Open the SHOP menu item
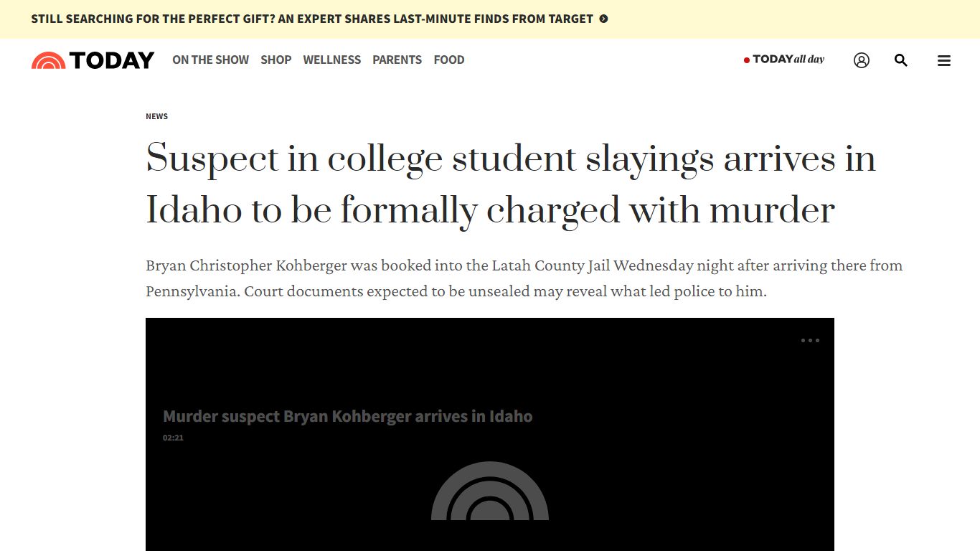This screenshot has width=980, height=551. coord(275,60)
